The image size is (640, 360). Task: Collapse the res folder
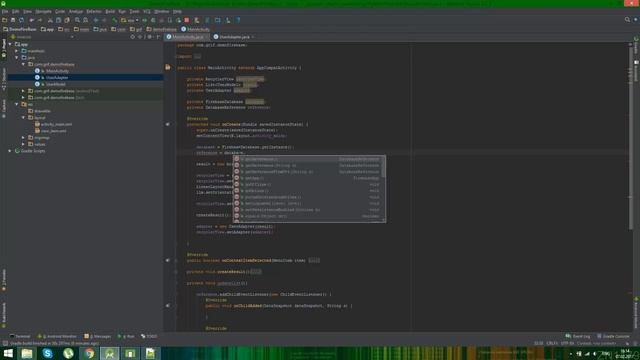17,104
